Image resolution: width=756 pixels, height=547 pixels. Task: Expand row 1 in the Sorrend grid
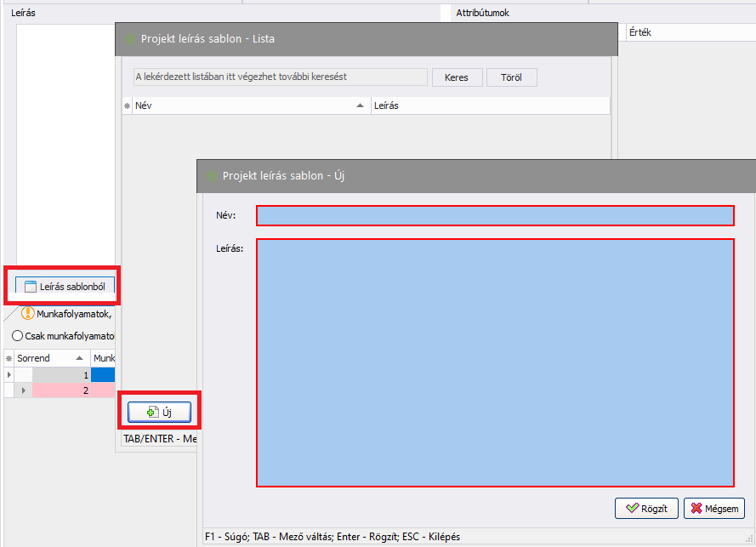pyautogui.click(x=9, y=374)
